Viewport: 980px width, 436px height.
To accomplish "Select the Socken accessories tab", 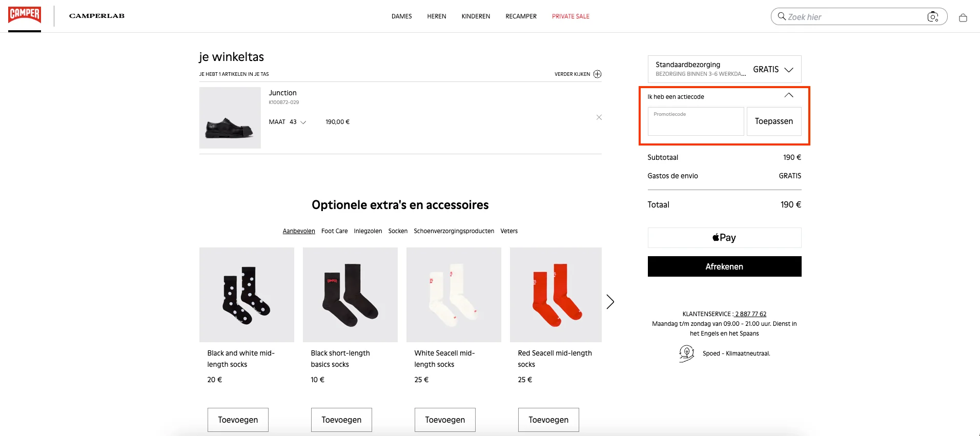I will [398, 231].
